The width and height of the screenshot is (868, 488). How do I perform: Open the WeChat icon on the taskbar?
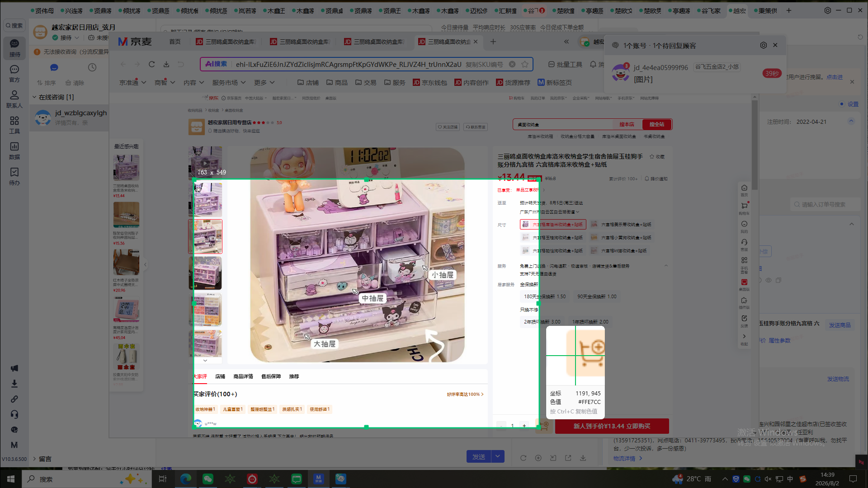pyautogui.click(x=208, y=479)
